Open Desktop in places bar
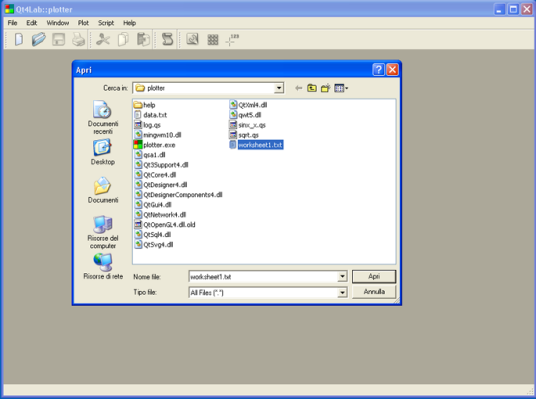536x399 pixels. coord(103,152)
